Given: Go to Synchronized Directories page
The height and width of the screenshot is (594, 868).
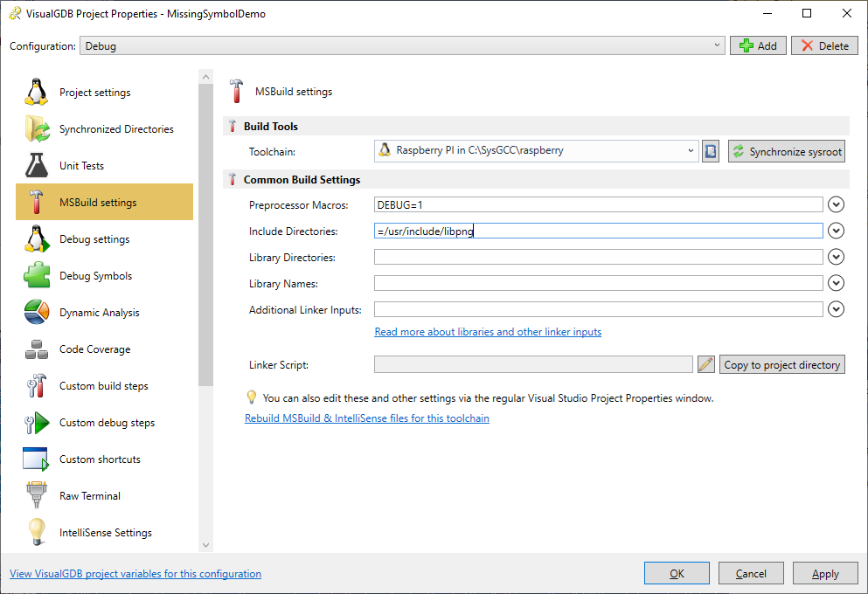Looking at the screenshot, I should click(x=104, y=129).
